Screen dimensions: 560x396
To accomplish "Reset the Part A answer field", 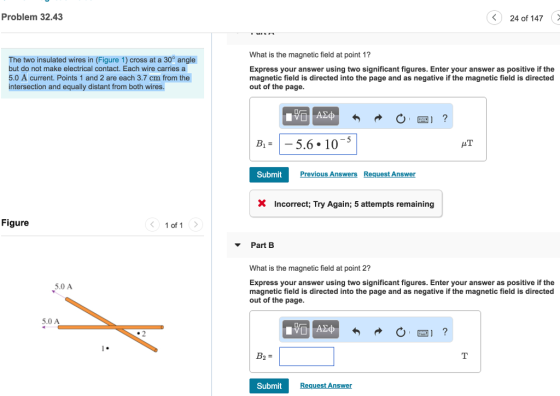I will (401, 119).
